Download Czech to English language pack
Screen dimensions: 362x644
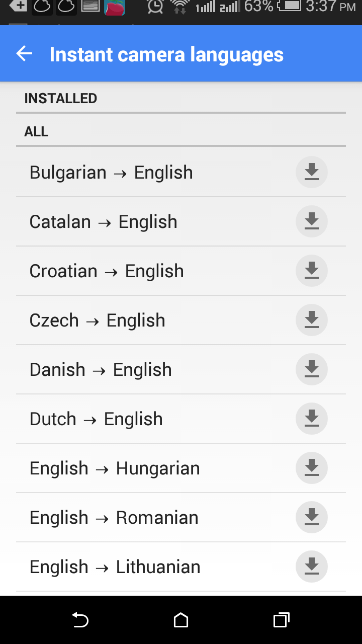(312, 320)
